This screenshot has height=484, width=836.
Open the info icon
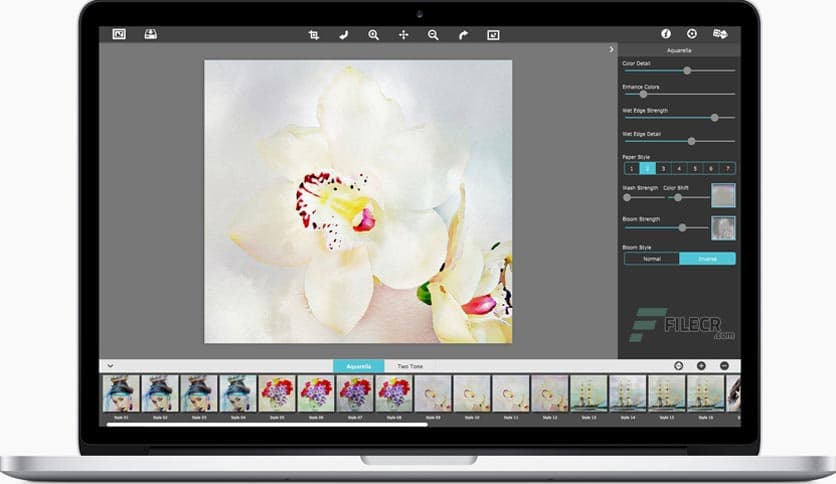pos(666,34)
